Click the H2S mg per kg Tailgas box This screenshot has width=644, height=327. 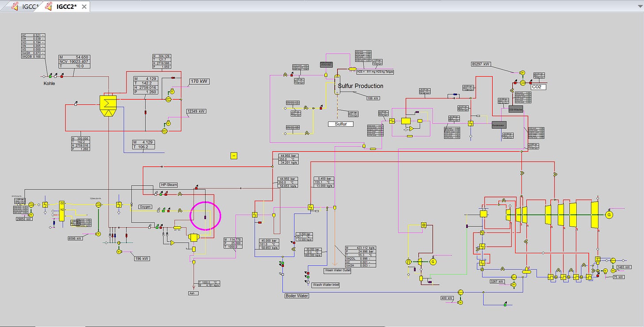pyautogui.click(x=375, y=72)
